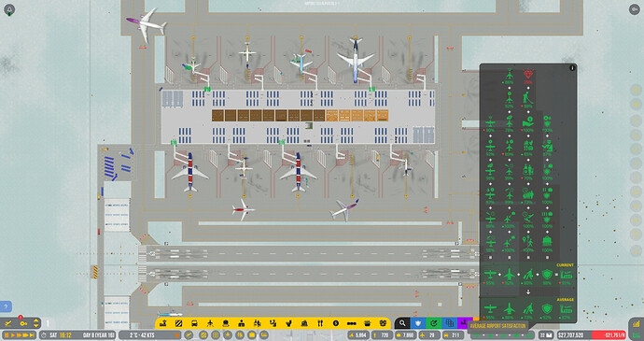Click the satisfaction summary bar in status bar
This screenshot has width=644, height=341.
coord(503,334)
